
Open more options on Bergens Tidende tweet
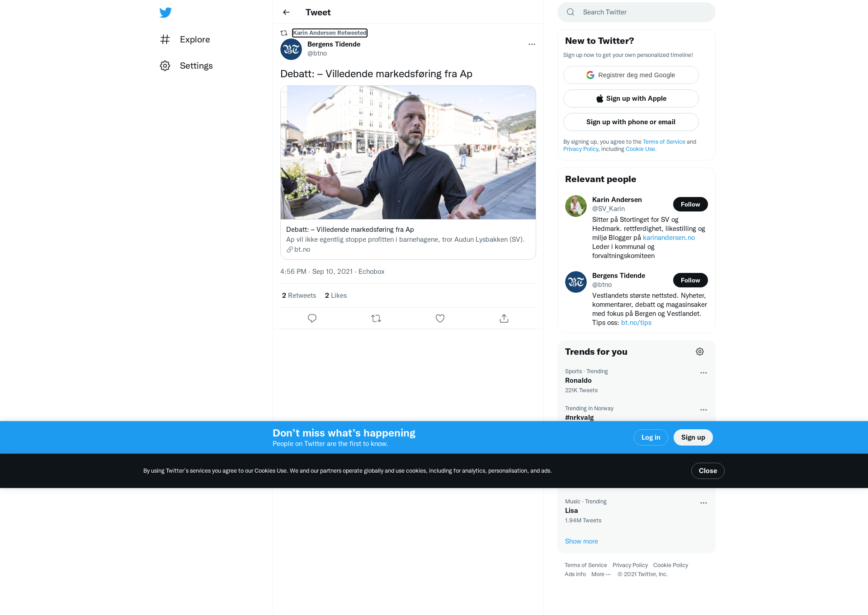pos(532,44)
